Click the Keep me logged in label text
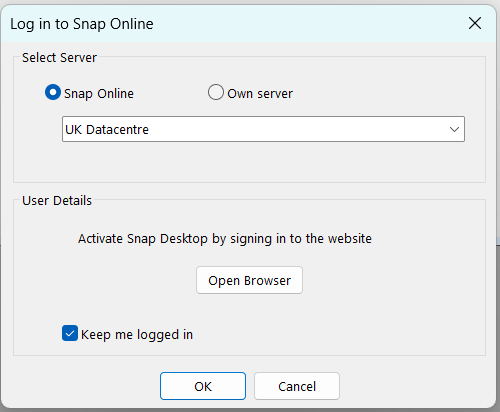 pyautogui.click(x=137, y=334)
